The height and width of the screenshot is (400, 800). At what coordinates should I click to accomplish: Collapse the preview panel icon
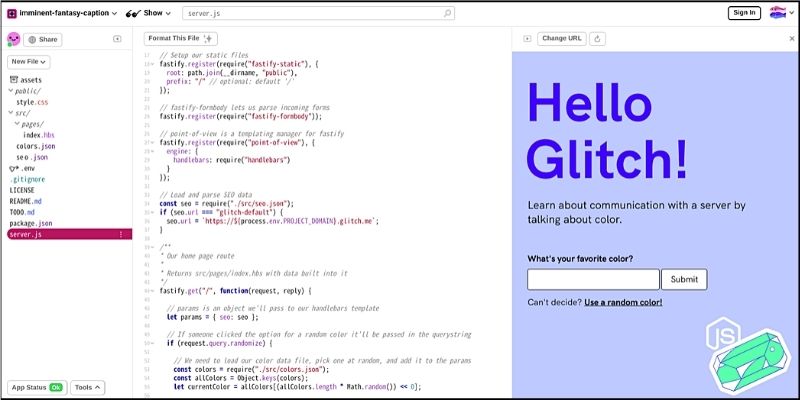pyautogui.click(x=528, y=39)
